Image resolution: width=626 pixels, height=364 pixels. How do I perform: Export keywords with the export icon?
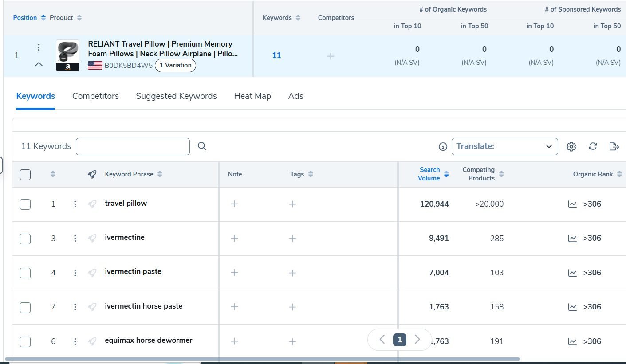(614, 146)
